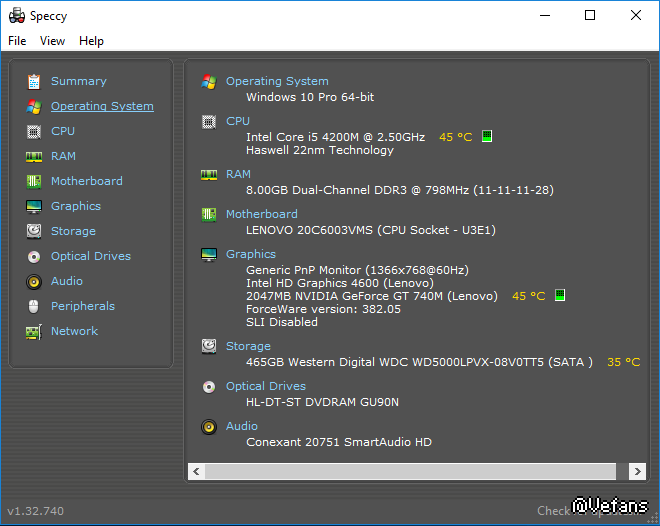This screenshot has height=526, width=660.
Task: Select Storage in the sidebar
Action: [73, 231]
